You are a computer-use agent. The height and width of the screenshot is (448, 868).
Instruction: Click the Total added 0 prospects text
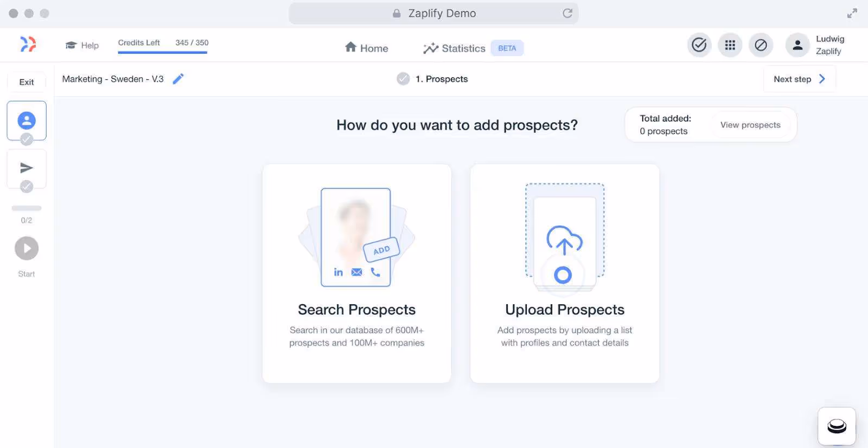pos(665,125)
